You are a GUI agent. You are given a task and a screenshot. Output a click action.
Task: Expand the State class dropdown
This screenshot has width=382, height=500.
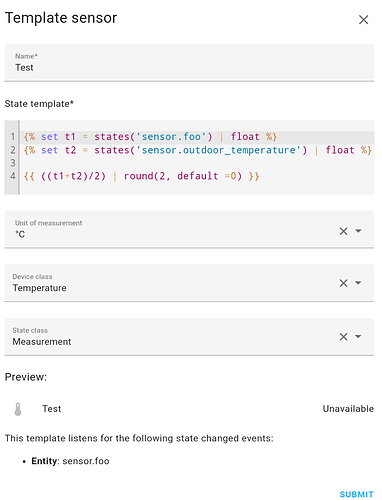[358, 336]
